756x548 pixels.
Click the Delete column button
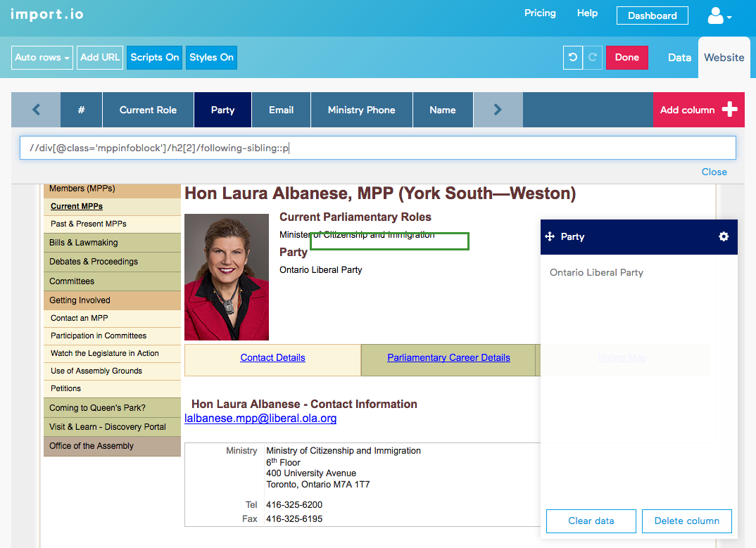[686, 521]
